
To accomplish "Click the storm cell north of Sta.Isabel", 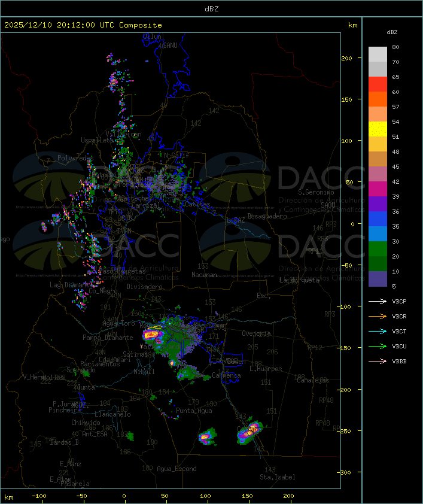I will (x=250, y=432).
